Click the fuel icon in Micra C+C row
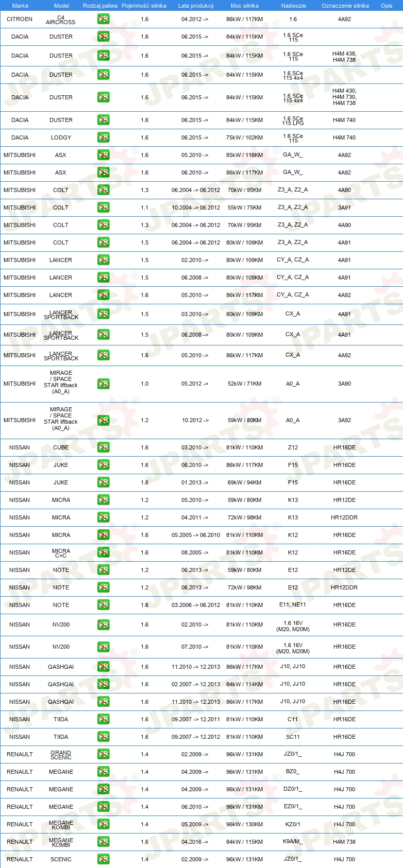403x868 pixels. pos(103,552)
